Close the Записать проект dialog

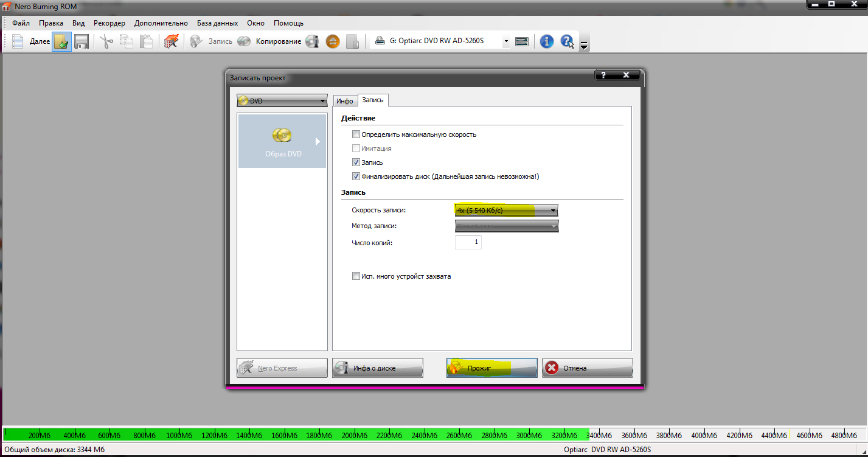[626, 75]
